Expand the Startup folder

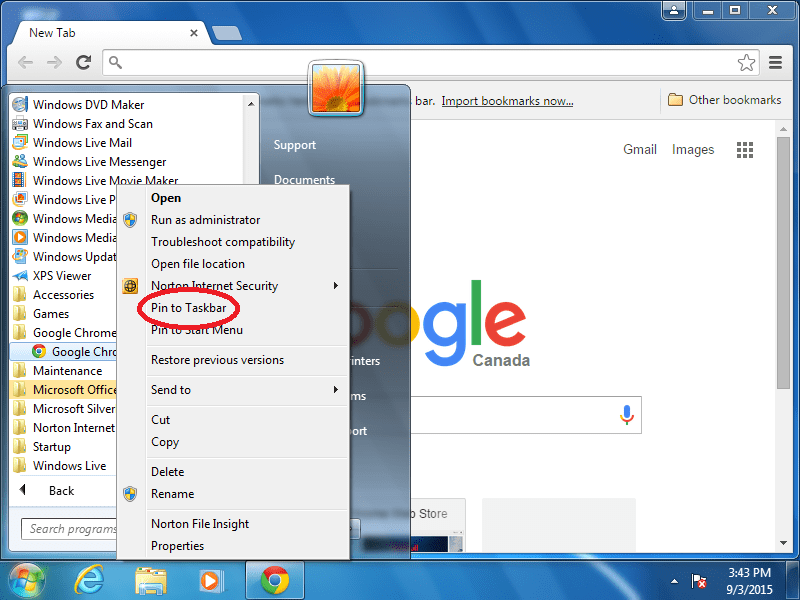pos(41,447)
